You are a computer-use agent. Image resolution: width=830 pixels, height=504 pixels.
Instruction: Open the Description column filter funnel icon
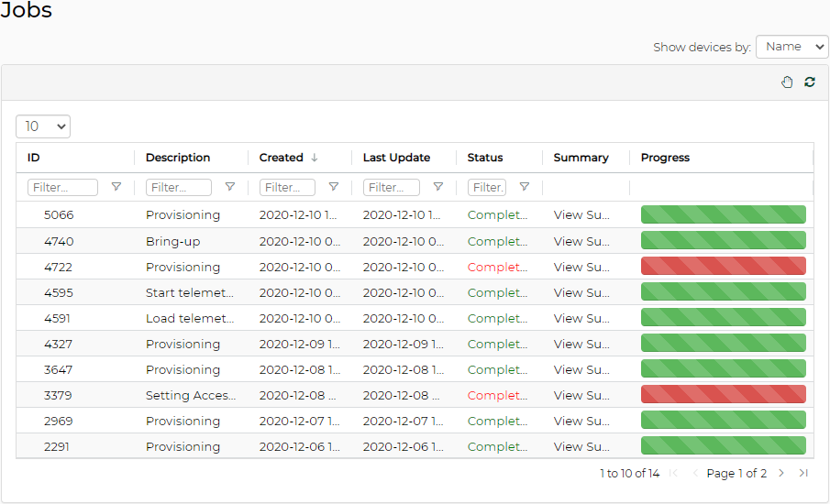230,187
